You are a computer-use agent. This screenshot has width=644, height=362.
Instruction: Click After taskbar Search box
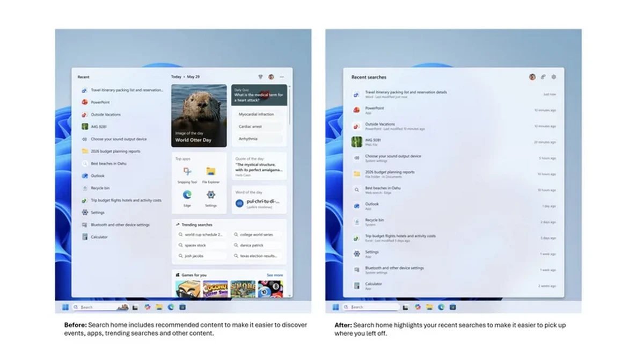(x=371, y=307)
